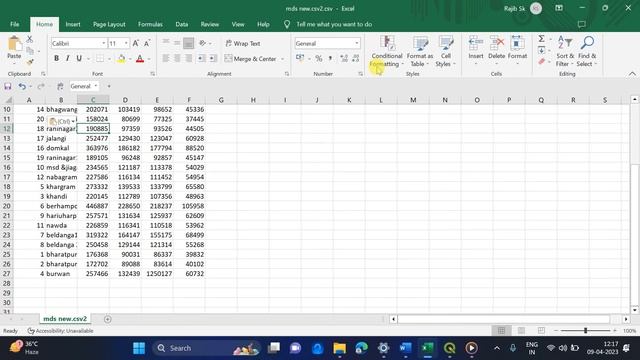The image size is (640, 360).
Task: Apply comma style format
Action: 330,59
